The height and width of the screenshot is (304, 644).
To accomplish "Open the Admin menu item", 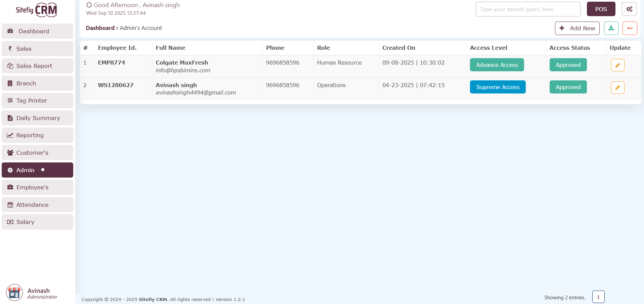I will pyautogui.click(x=37, y=170).
